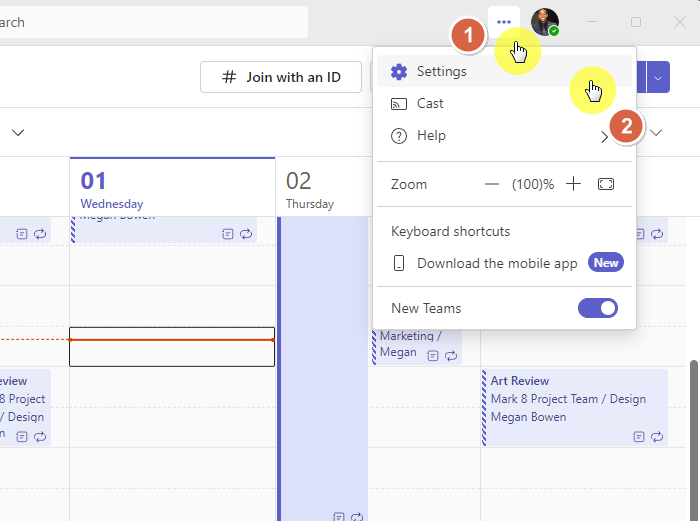Toggle the New Teams switch
Viewport: 700px width, 521px height.
[x=598, y=308]
